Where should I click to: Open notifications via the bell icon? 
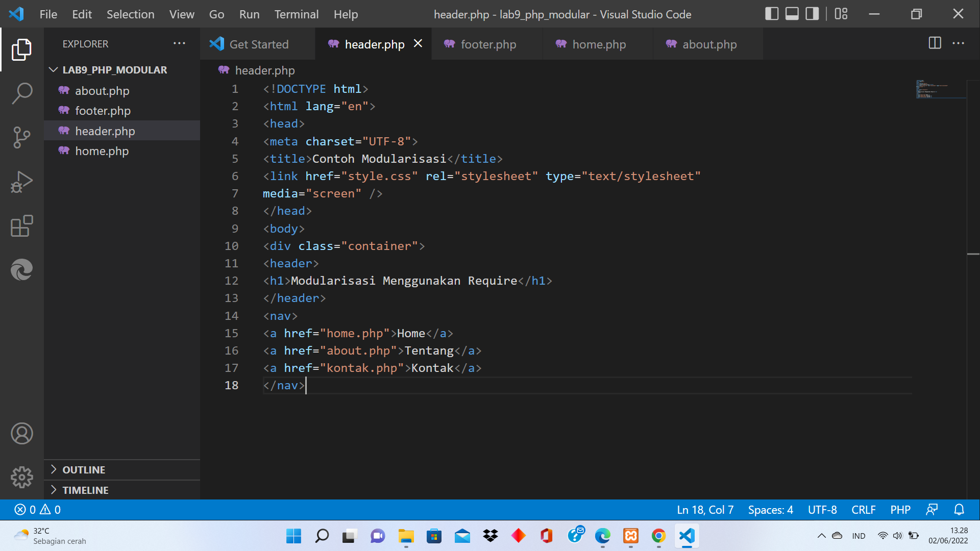coord(959,509)
